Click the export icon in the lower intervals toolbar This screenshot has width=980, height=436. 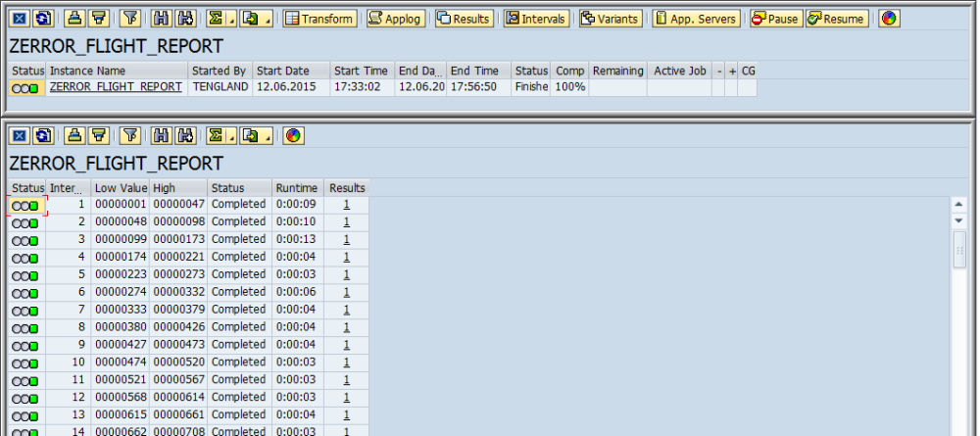[251, 135]
